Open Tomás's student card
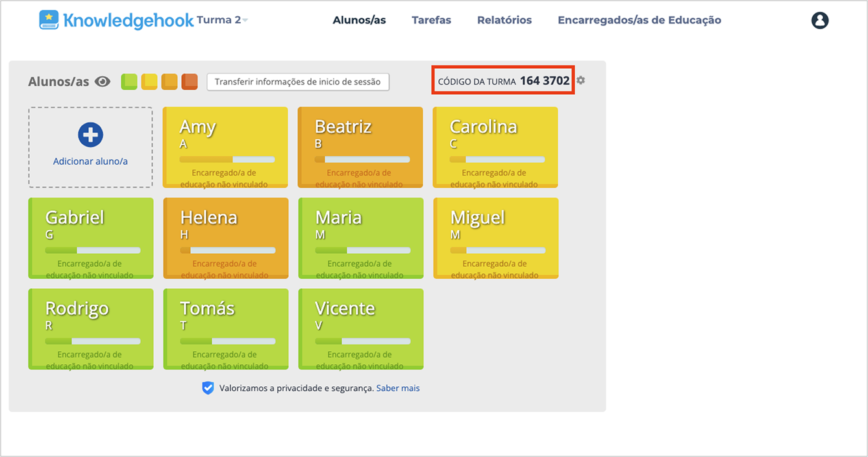The width and height of the screenshot is (868, 457). [226, 329]
